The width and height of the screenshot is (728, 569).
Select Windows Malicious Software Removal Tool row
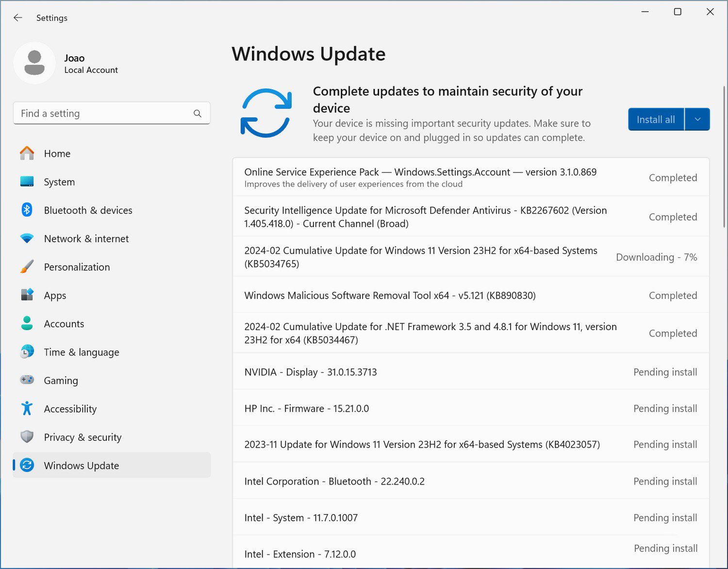pos(471,295)
